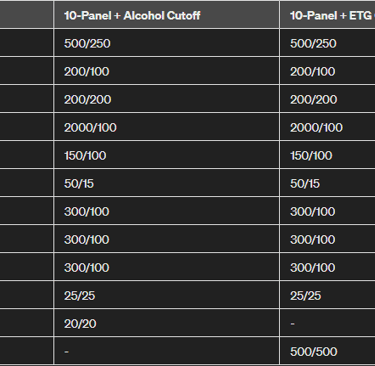
Task: Click the 50/15 cell in the Alcohol Cutoff column
Action: 166,183
